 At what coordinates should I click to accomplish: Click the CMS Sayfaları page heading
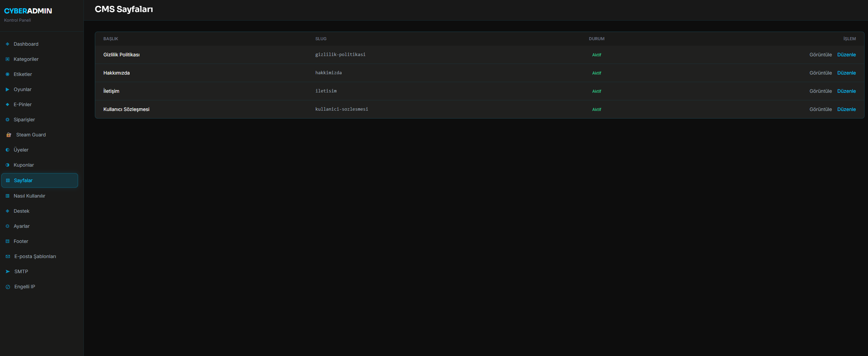[x=124, y=9]
